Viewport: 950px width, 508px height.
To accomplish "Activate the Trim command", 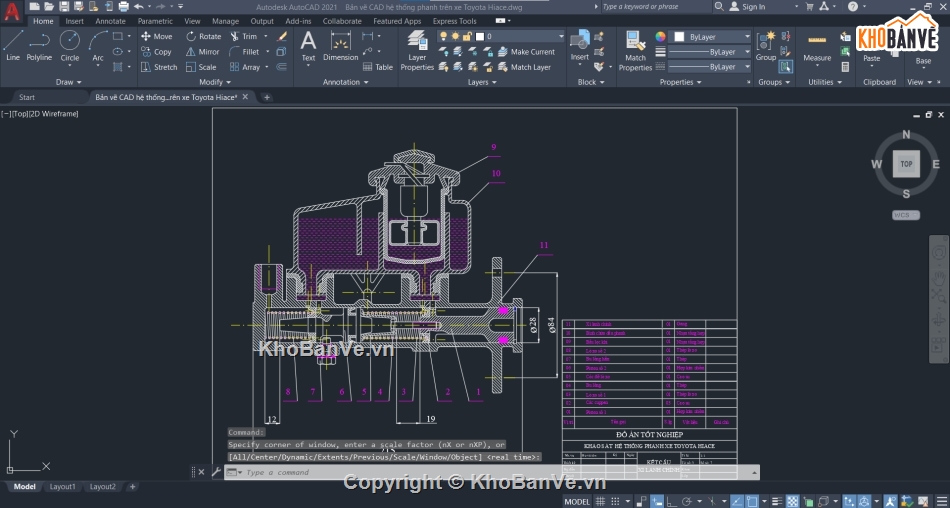I will 244,36.
